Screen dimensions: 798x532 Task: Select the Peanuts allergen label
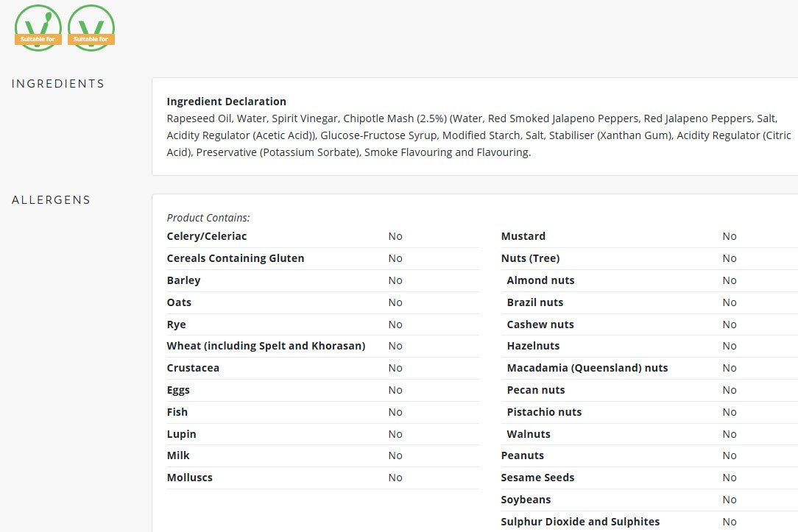[x=522, y=455]
